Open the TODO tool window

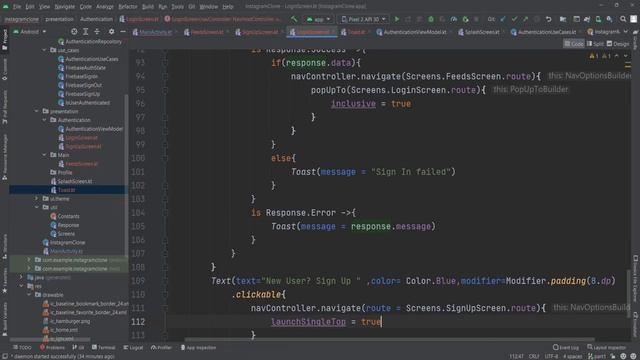(22, 348)
